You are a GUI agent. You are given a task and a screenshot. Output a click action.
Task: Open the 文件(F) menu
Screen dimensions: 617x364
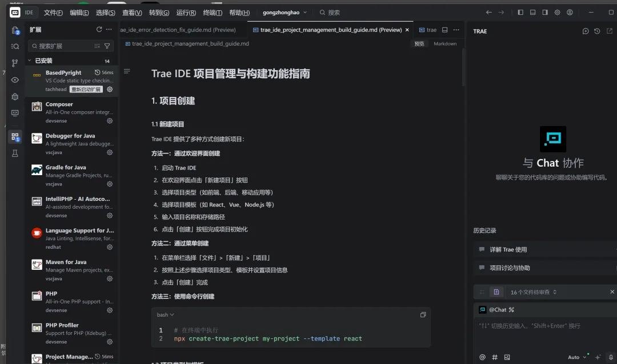[53, 13]
